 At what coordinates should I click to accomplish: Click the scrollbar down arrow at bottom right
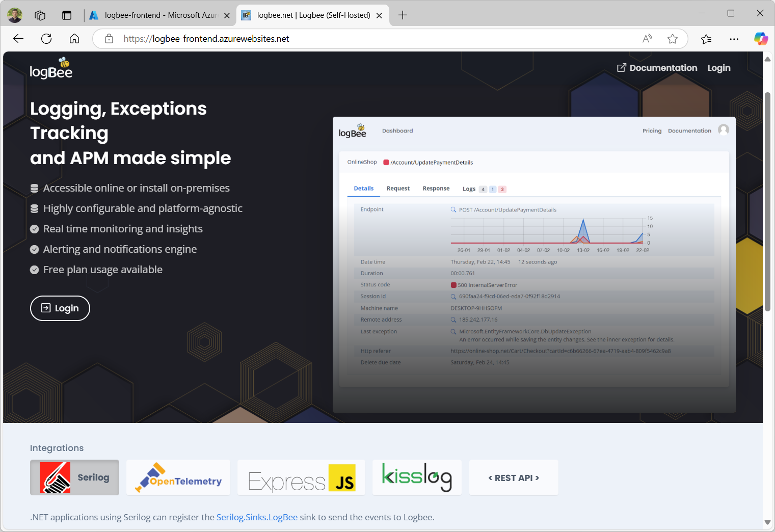[767, 523]
